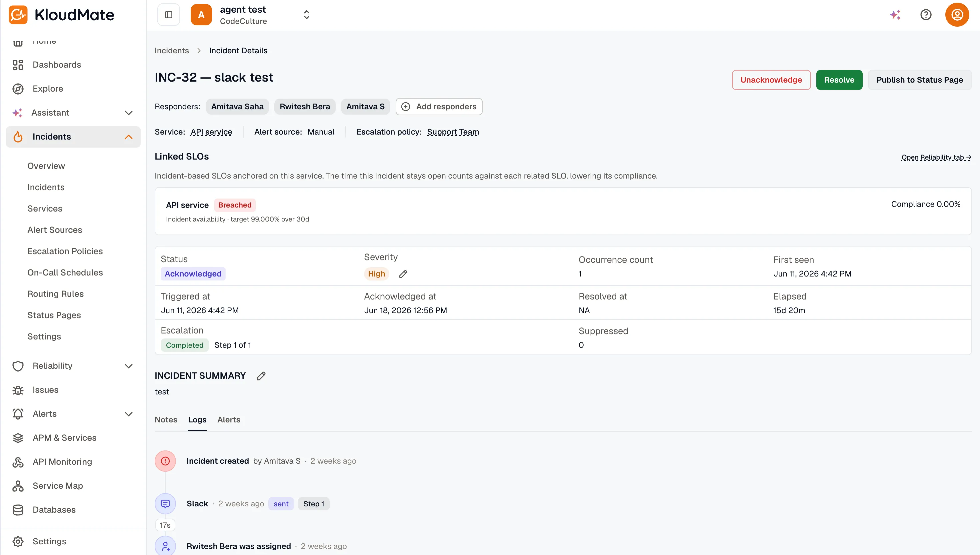Image resolution: width=980 pixels, height=555 pixels.
Task: Click the Add responders button
Action: 439,106
